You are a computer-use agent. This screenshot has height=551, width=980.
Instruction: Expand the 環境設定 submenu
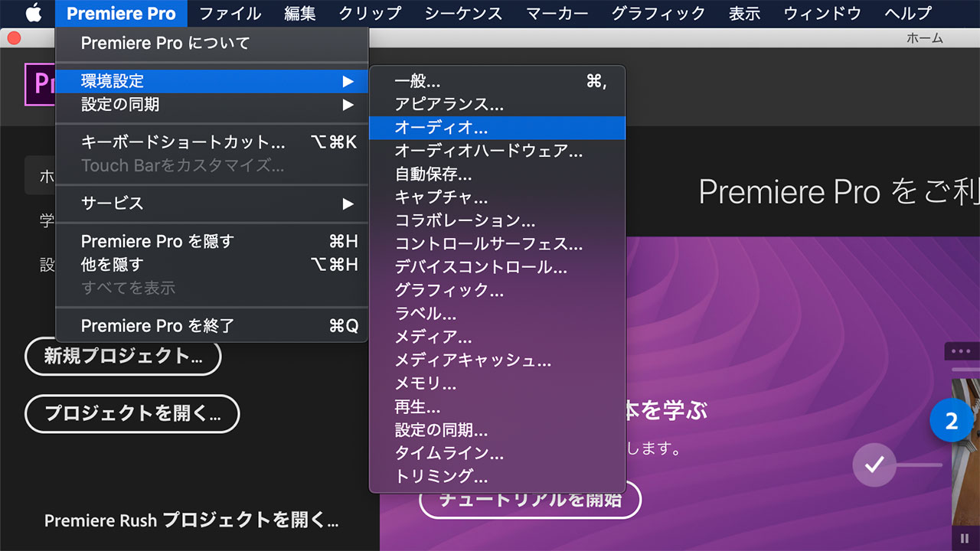(211, 81)
